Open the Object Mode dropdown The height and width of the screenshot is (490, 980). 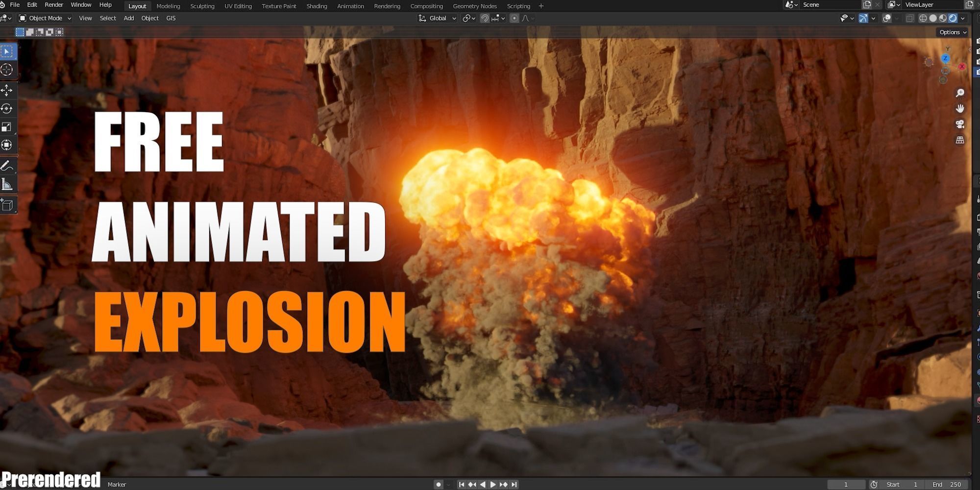click(45, 18)
